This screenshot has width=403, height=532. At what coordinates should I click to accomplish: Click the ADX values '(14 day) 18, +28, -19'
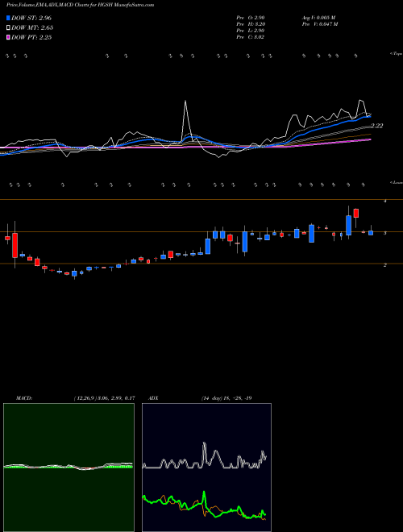coord(226,398)
